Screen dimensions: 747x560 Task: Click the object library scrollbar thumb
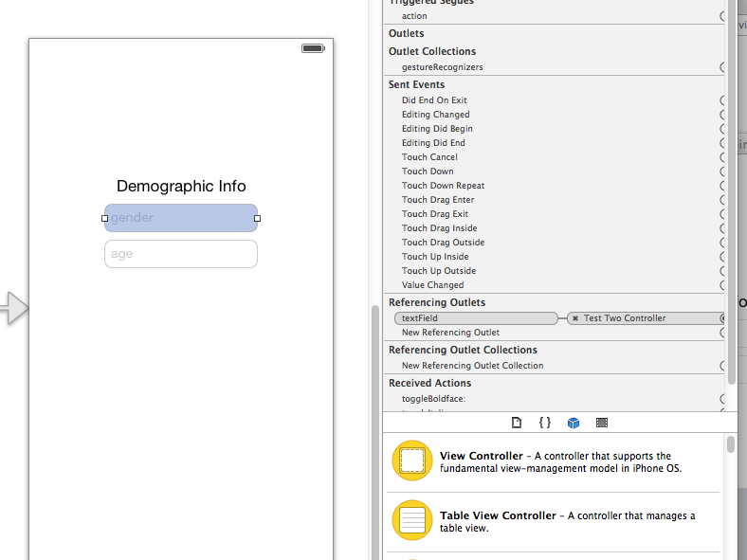pyautogui.click(x=731, y=444)
